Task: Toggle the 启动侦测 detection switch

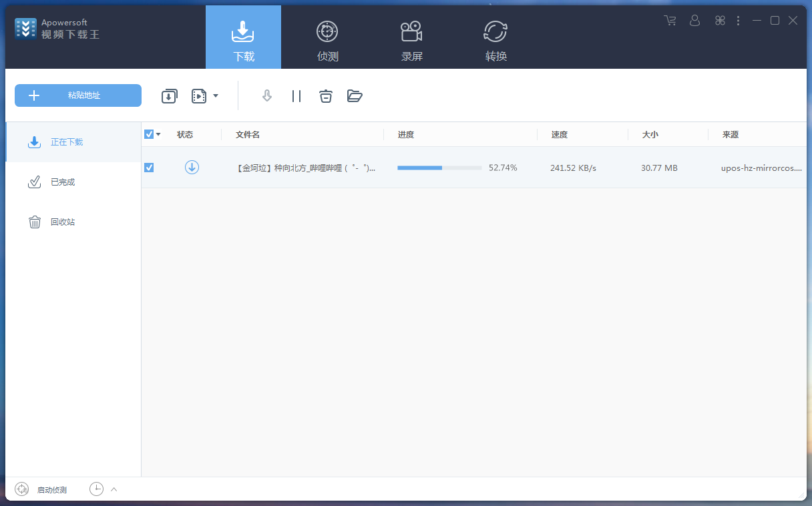Action: click(x=21, y=489)
